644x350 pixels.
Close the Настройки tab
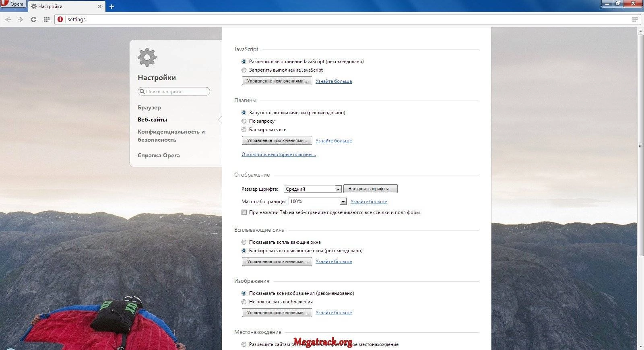coord(100,6)
